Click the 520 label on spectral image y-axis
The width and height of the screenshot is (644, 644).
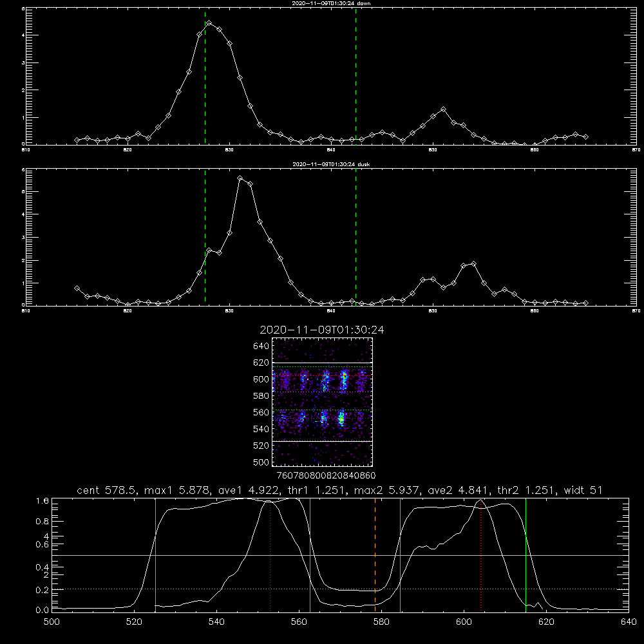point(261,446)
